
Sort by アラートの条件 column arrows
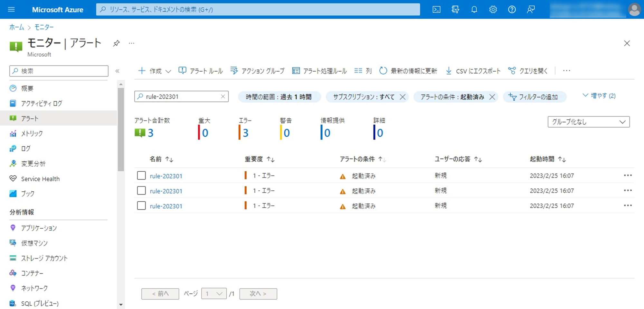click(382, 159)
